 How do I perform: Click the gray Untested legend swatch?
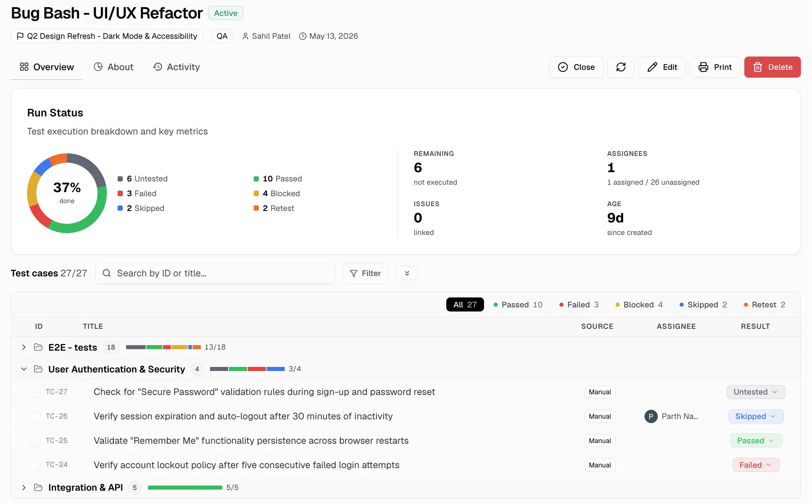(x=120, y=179)
